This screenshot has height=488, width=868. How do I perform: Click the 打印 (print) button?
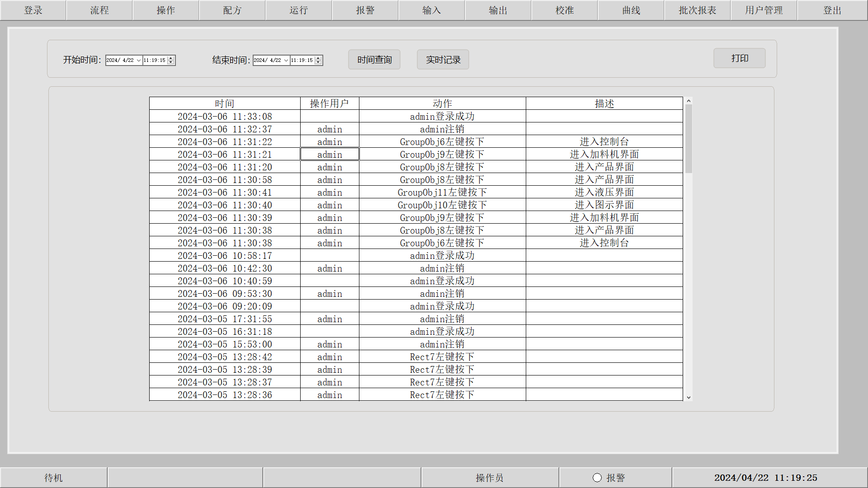pyautogui.click(x=739, y=58)
